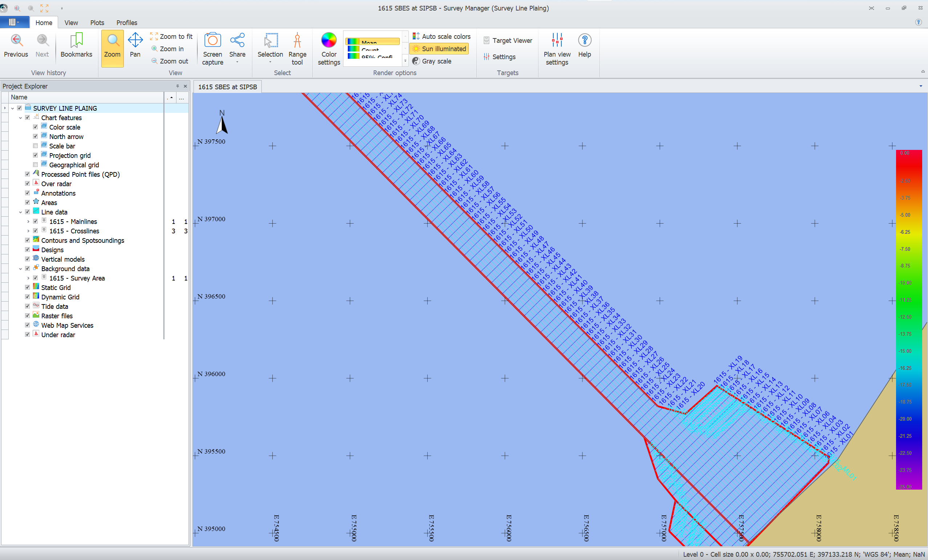Switch to the Plots ribbon tab
928x560 pixels.
97,23
